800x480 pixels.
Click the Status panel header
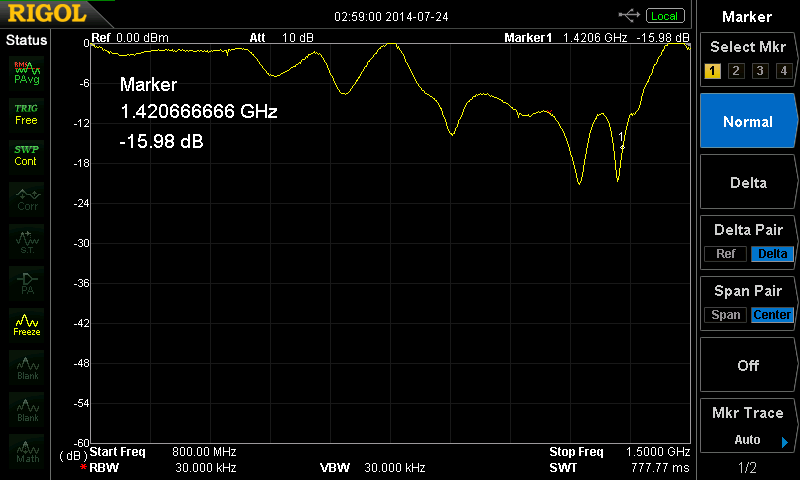point(26,40)
